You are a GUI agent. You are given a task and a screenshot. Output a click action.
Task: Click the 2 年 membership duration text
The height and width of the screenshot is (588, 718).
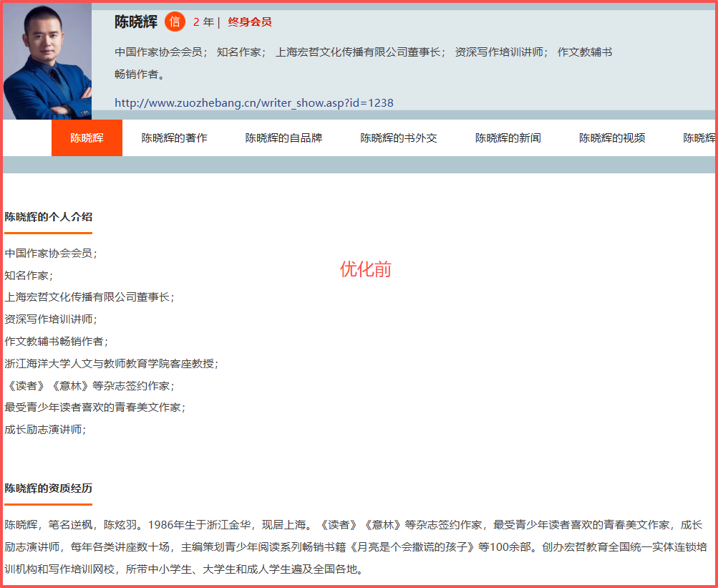coord(203,22)
